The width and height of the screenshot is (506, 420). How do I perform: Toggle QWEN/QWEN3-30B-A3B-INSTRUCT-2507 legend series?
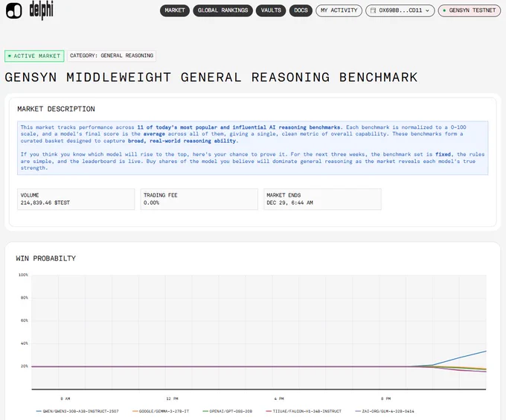point(77,411)
